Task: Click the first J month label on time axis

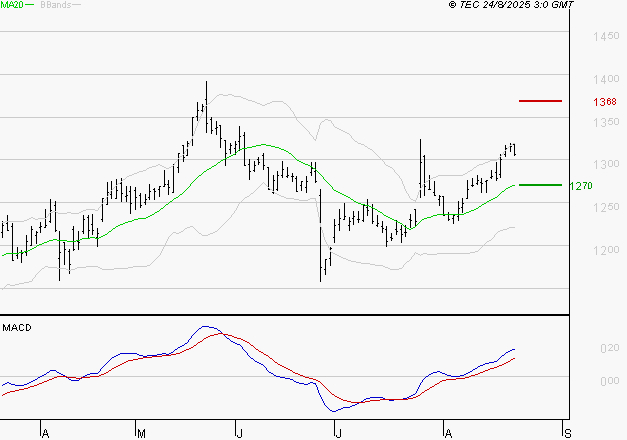Action: (239, 434)
